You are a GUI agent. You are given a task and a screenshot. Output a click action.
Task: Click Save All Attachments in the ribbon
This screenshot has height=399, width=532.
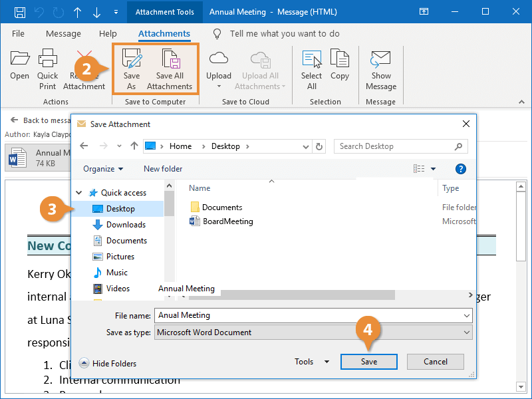[x=170, y=70]
